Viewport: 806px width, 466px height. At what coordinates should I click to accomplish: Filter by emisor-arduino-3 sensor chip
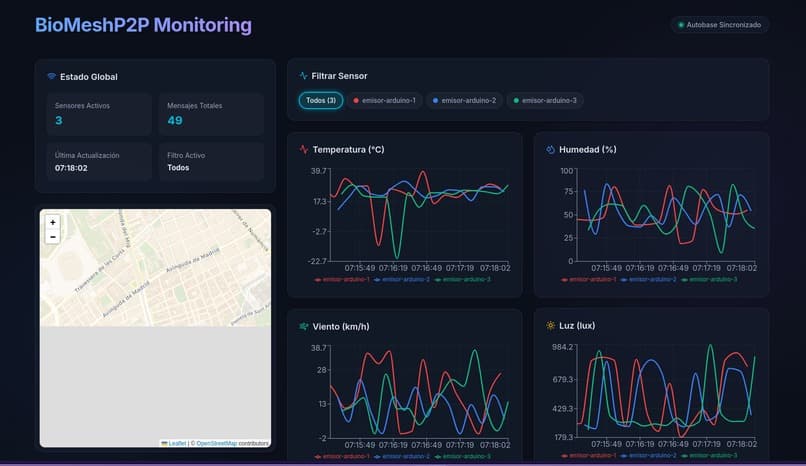[x=545, y=100]
